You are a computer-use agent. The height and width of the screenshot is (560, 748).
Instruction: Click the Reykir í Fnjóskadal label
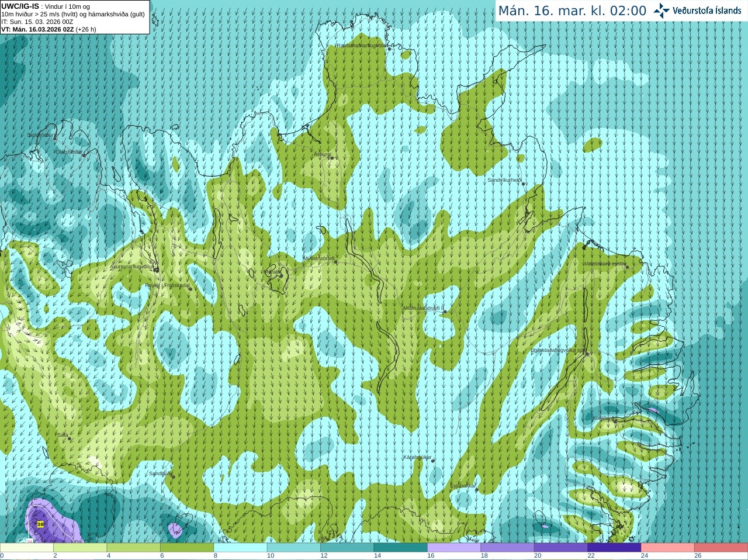pyautogui.click(x=167, y=285)
